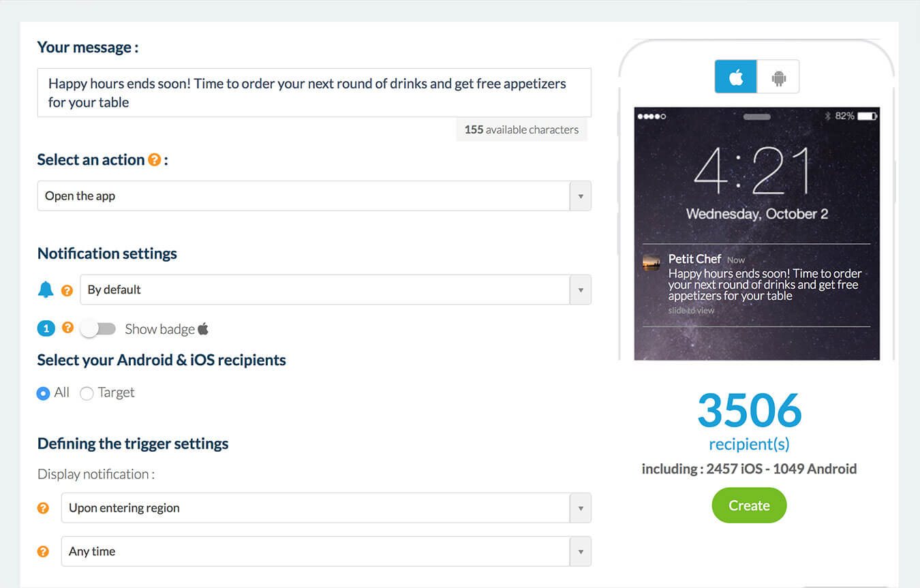Click help icon beside the bell icon
The image size is (920, 588).
click(67, 290)
